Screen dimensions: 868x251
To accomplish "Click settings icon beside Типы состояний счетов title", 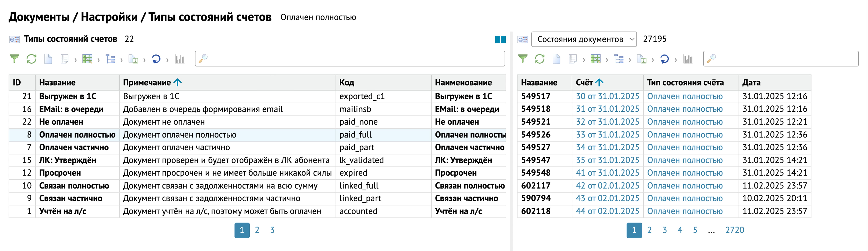I will point(14,39).
